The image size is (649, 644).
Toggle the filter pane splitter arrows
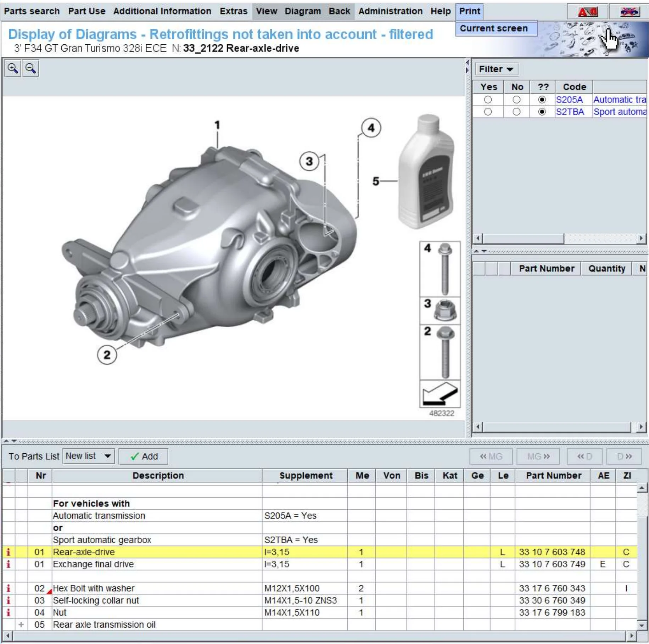(x=480, y=251)
